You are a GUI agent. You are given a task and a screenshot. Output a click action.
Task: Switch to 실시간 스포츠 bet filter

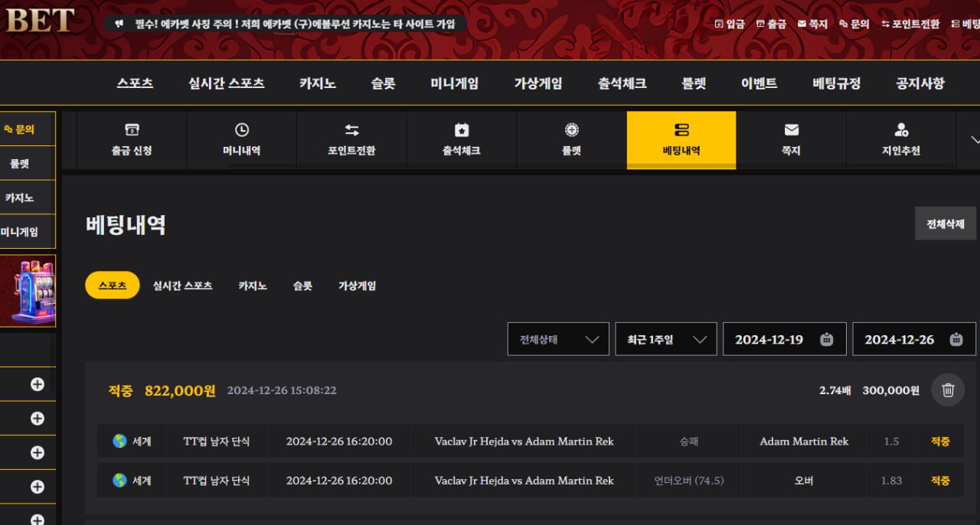click(182, 285)
